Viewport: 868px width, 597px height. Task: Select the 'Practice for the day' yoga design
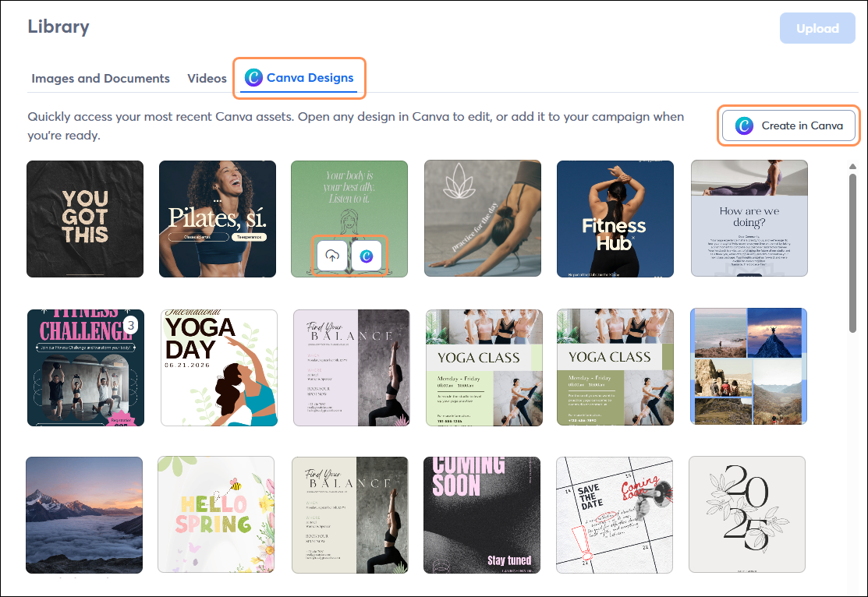[x=482, y=219]
